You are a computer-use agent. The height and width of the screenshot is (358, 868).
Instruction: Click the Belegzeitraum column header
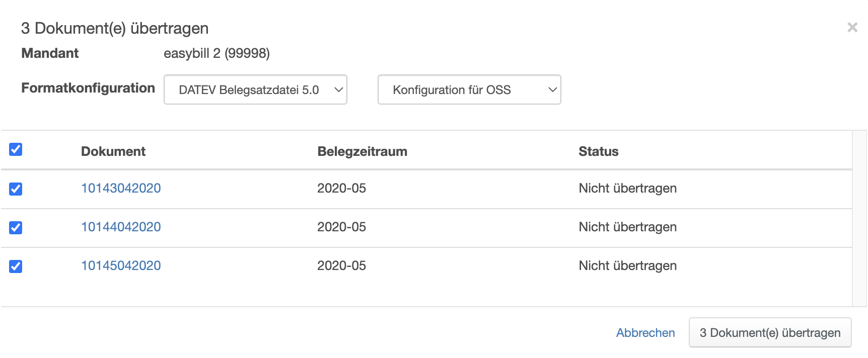click(362, 151)
